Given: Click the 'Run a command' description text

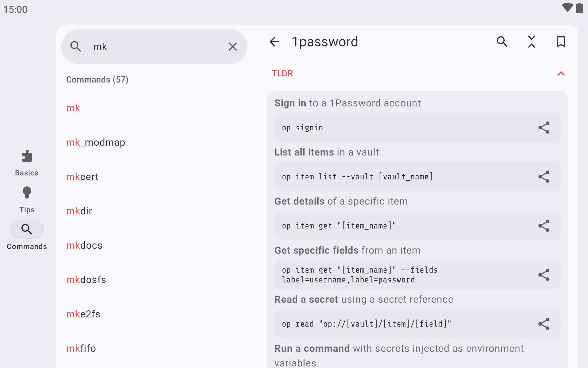Looking at the screenshot, I should pos(399,356).
